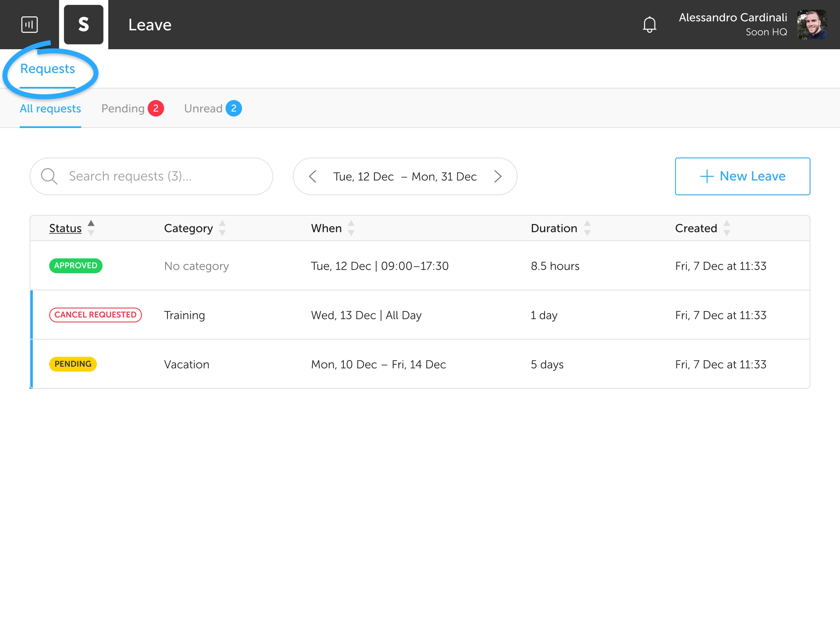Viewport: 840px width, 630px height.
Task: Click the New Leave button
Action: tap(742, 176)
